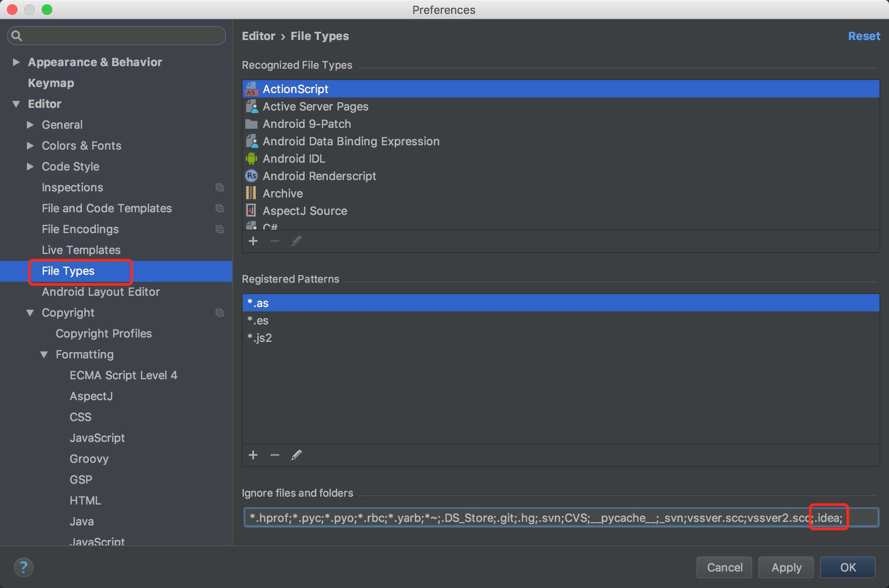Click the Ignore files and folders input field
The image size is (889, 588).
point(561,518)
